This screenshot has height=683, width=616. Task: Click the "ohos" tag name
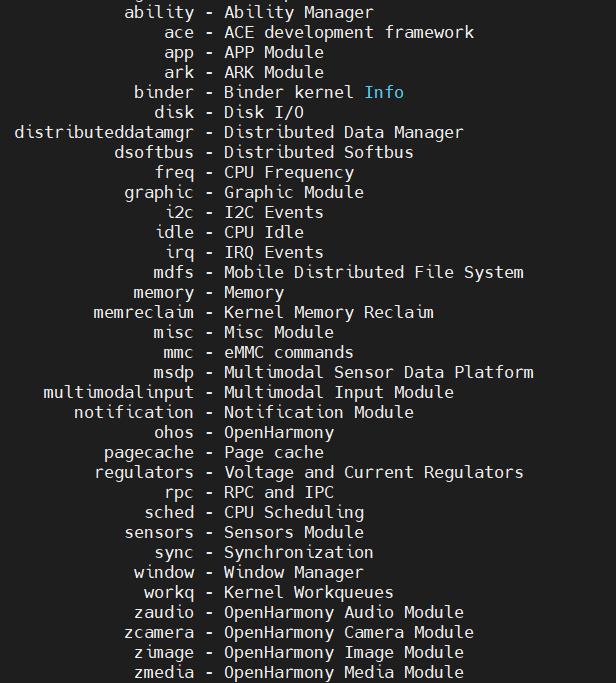coord(174,432)
